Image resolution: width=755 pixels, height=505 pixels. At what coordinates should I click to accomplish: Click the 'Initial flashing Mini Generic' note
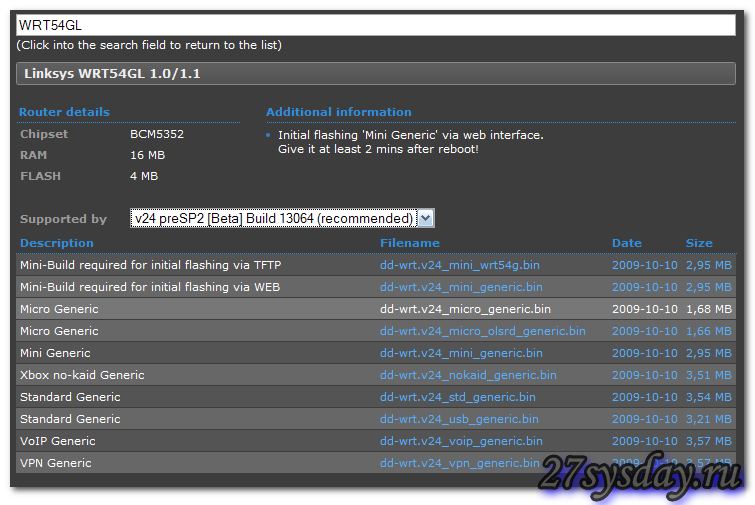tap(411, 142)
